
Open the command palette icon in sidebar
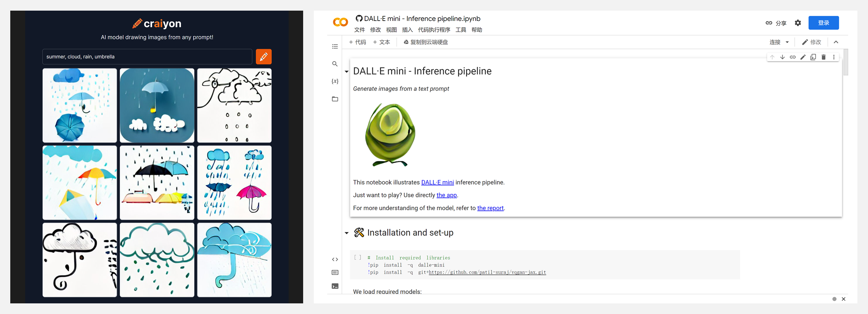coord(335,273)
